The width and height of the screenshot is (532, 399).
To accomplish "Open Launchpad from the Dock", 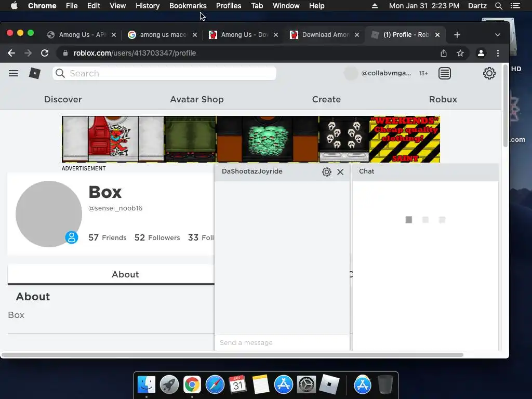I will 169,385.
